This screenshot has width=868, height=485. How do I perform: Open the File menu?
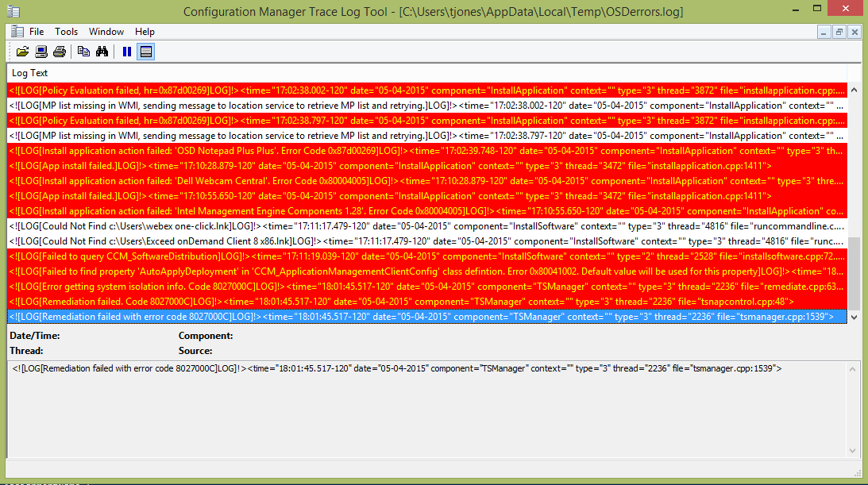pos(37,32)
